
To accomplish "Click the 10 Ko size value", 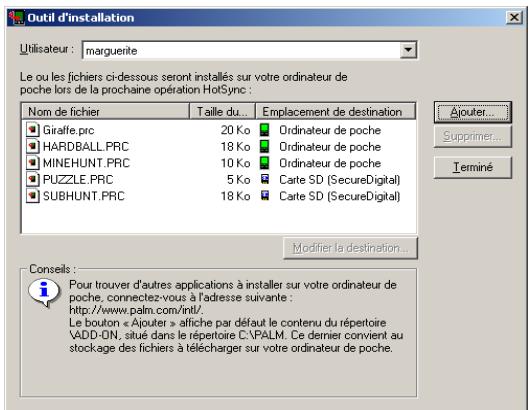I will tap(235, 163).
